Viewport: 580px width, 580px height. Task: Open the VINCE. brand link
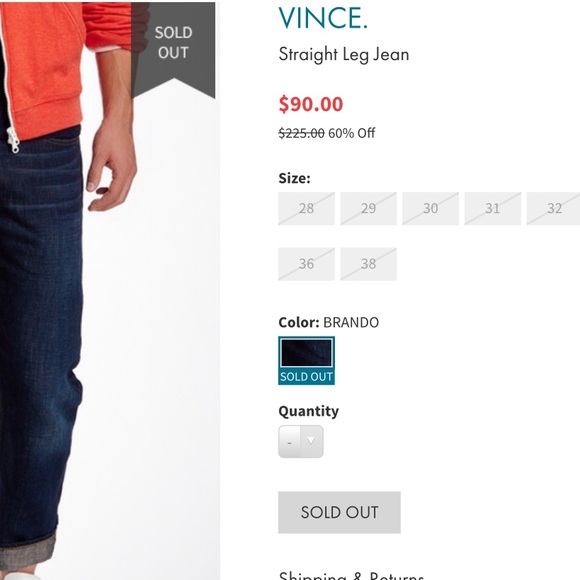click(x=323, y=18)
